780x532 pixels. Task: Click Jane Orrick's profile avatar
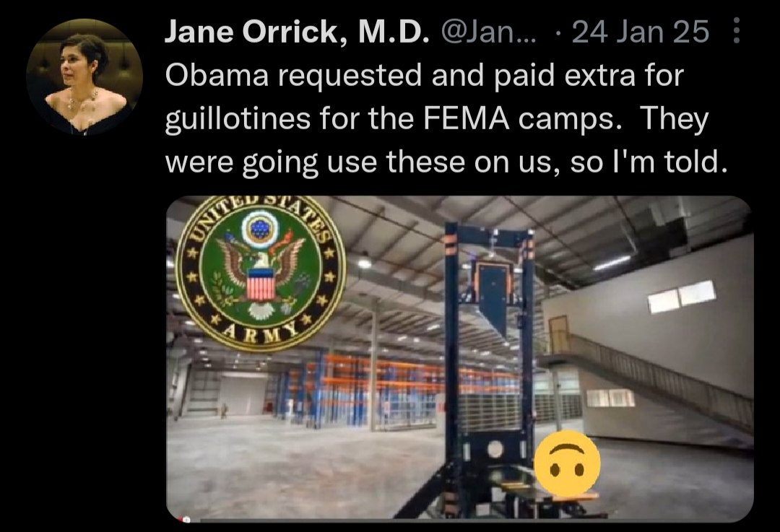click(84, 77)
